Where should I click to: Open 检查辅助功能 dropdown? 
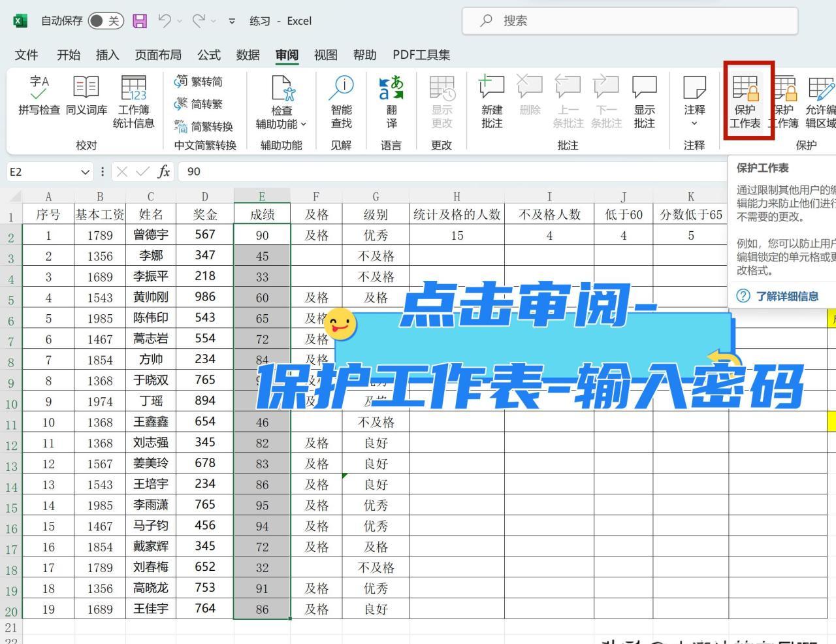pyautogui.click(x=281, y=102)
